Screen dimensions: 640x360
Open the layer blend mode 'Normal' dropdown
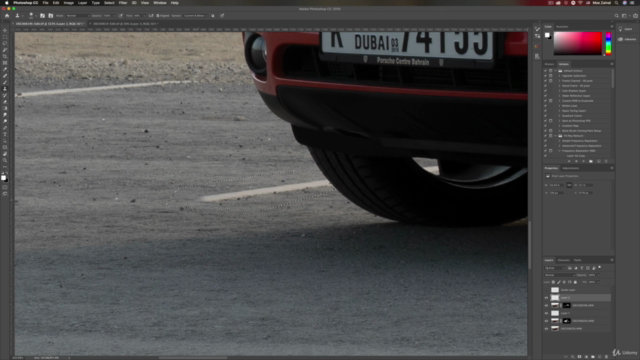pos(560,275)
